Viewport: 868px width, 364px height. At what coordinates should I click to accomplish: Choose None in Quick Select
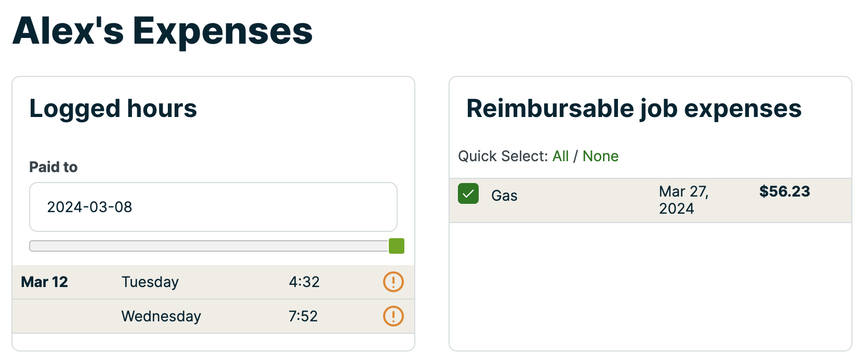600,156
